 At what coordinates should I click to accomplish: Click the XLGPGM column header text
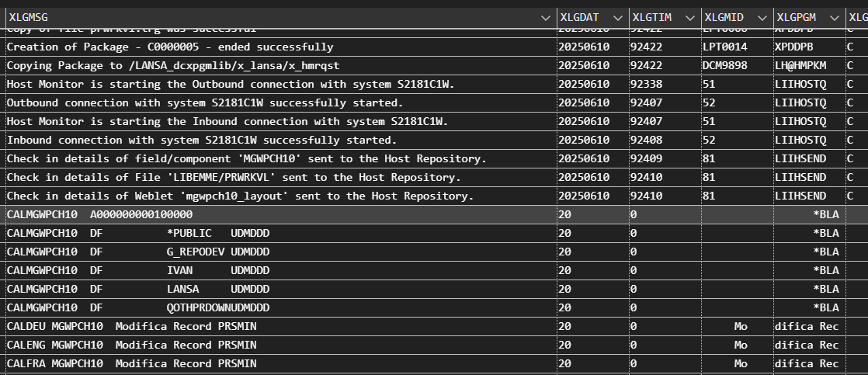tap(799, 17)
